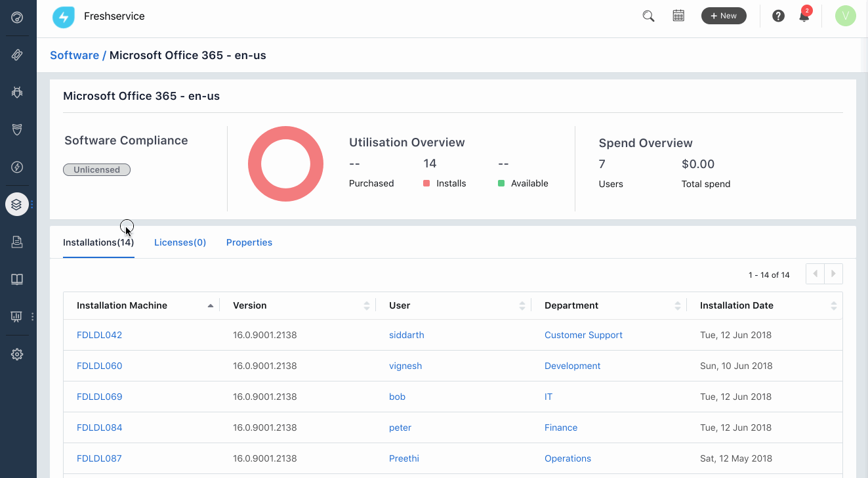
Task: Sort the Version column
Action: pos(367,305)
